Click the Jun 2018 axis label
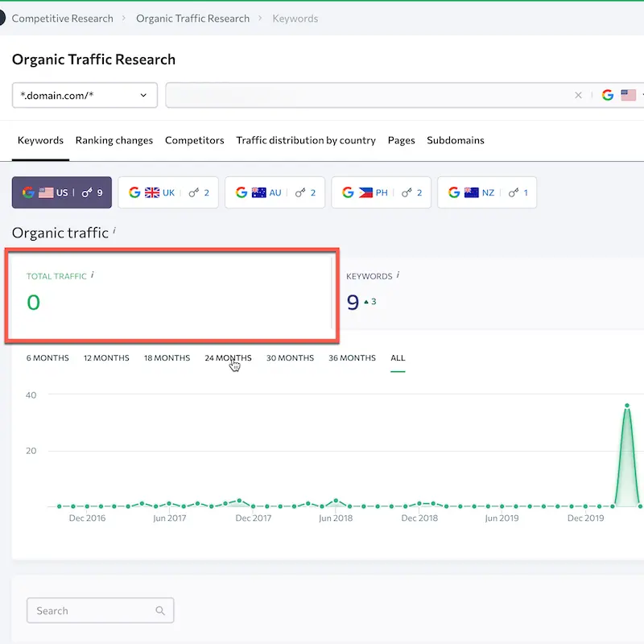Screen dimensions: 644x644 tap(336, 518)
